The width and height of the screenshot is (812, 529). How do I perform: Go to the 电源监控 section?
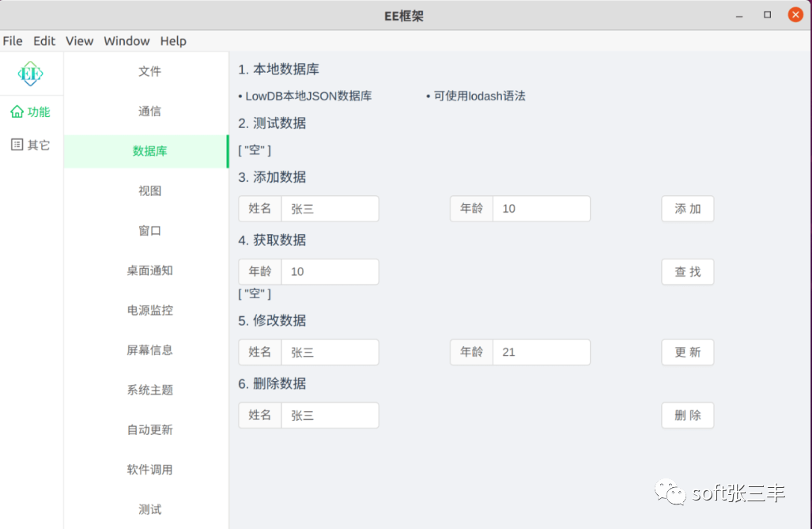click(x=149, y=310)
